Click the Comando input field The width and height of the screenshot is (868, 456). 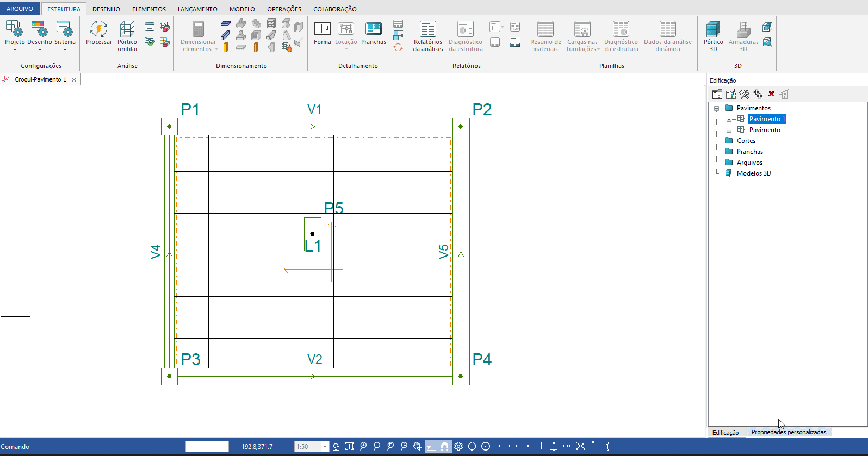pyautogui.click(x=207, y=447)
